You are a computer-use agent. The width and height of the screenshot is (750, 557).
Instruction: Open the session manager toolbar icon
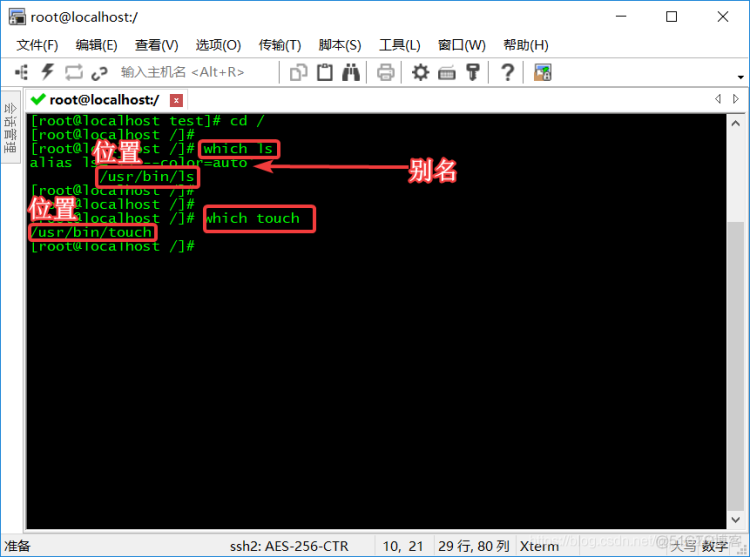(x=22, y=72)
